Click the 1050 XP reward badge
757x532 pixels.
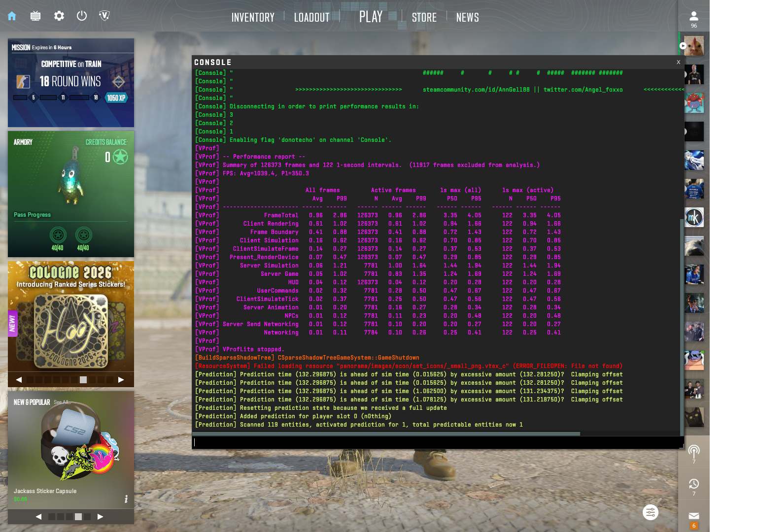[116, 98]
